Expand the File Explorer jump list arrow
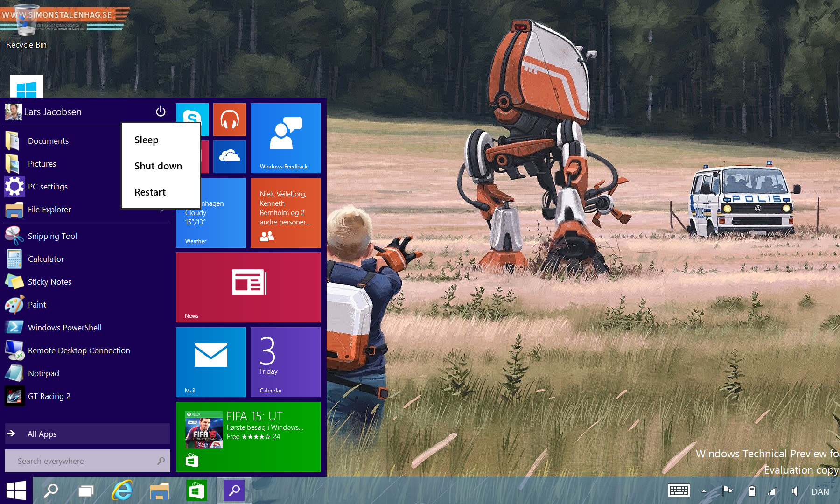 [x=162, y=210]
